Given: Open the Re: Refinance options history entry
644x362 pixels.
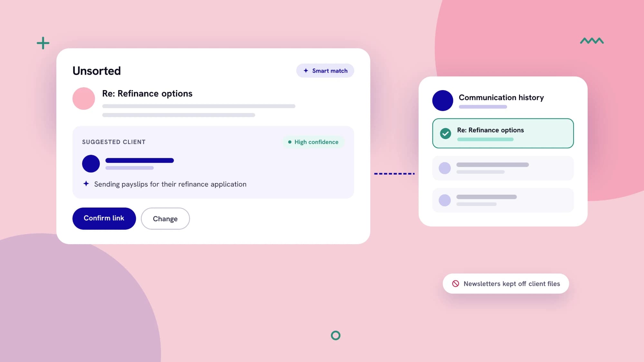Looking at the screenshot, I should (x=503, y=133).
